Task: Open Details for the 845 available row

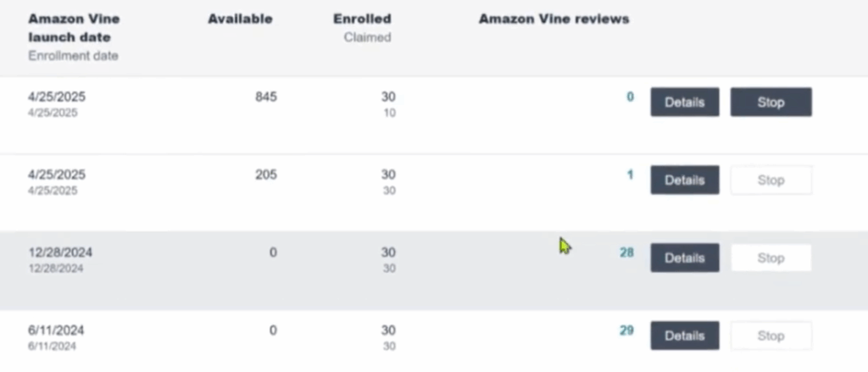Action: (x=684, y=103)
